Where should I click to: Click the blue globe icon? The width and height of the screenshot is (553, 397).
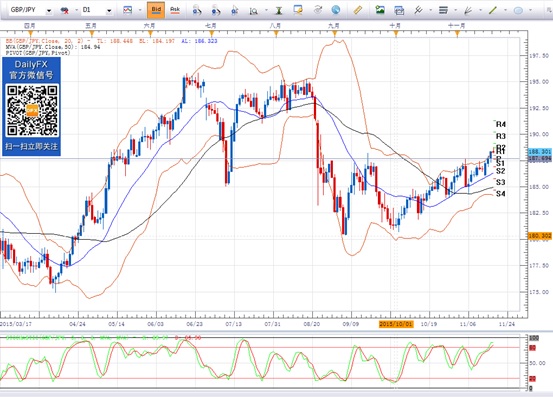coord(336,10)
